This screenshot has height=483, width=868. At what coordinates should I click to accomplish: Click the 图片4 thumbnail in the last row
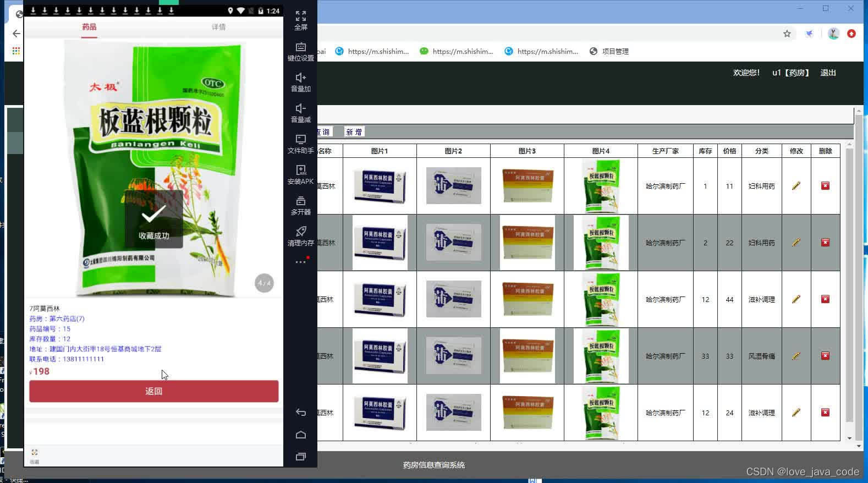click(601, 413)
